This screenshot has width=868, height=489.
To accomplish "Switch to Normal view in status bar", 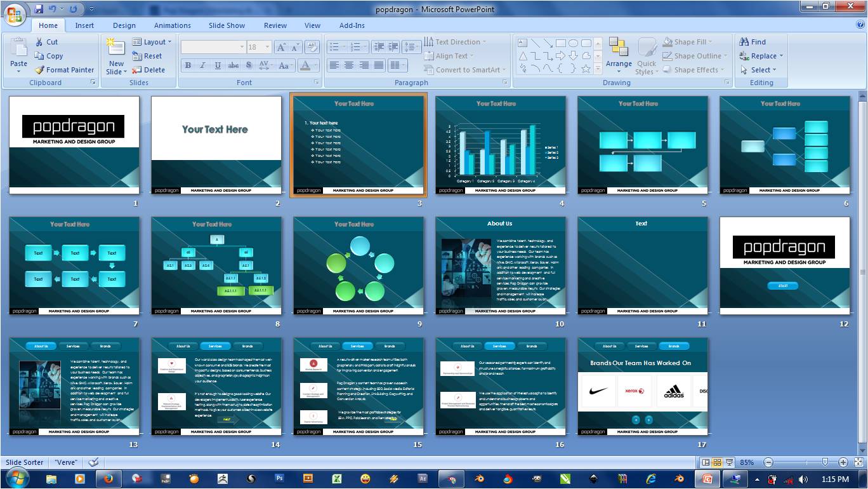I will coord(706,462).
